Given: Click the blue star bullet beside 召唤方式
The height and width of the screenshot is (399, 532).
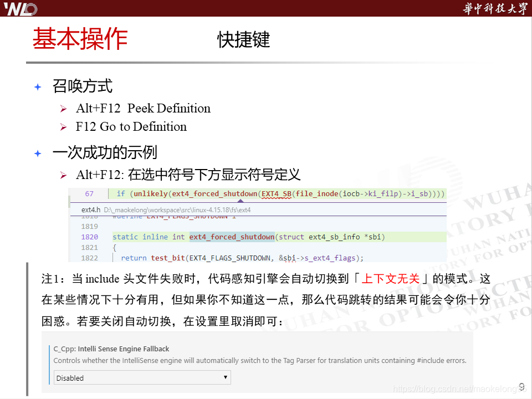Looking at the screenshot, I should [38, 87].
